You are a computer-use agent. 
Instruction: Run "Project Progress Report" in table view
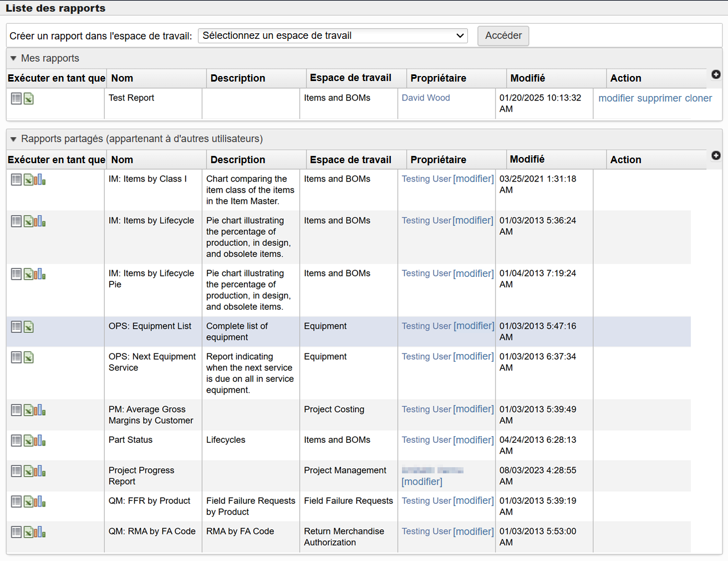16,471
